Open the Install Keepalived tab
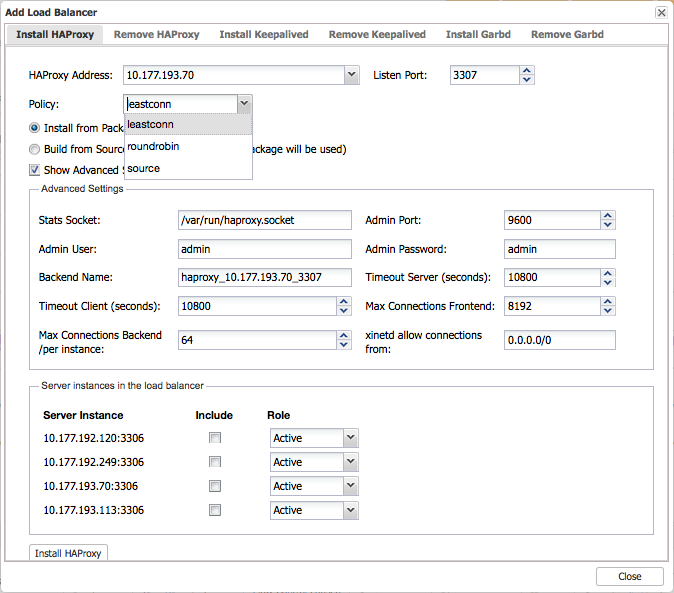 pyautogui.click(x=264, y=34)
